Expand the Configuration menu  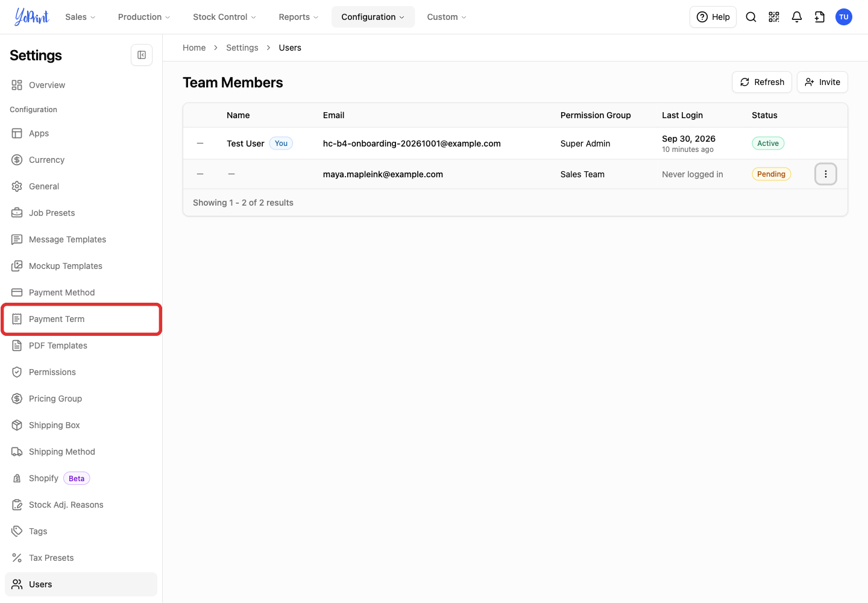pos(373,17)
